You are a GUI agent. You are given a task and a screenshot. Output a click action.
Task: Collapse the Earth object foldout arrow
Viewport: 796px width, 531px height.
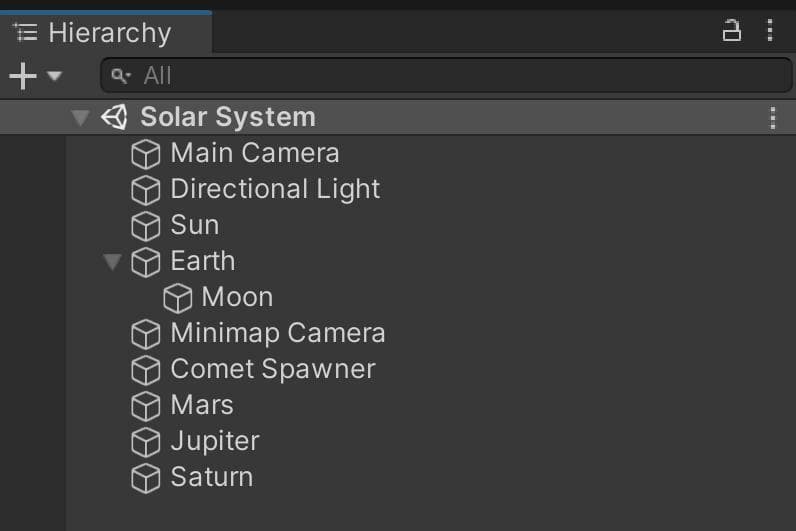(x=112, y=262)
